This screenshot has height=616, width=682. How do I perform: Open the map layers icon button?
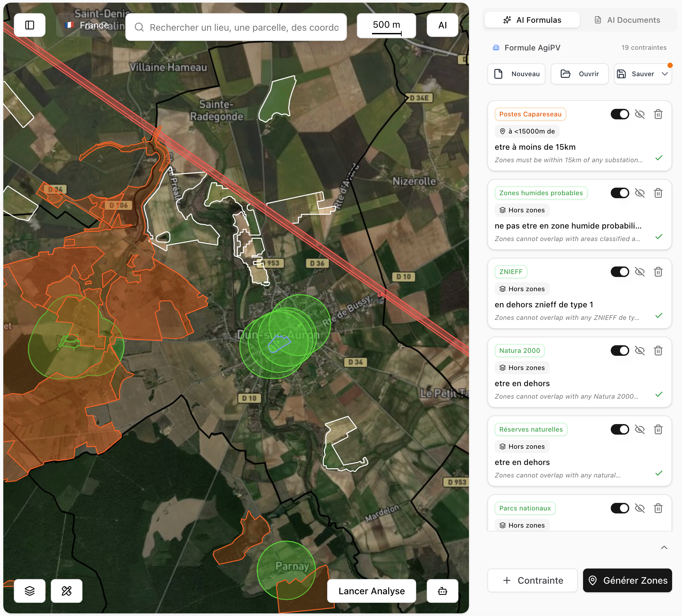(30, 591)
